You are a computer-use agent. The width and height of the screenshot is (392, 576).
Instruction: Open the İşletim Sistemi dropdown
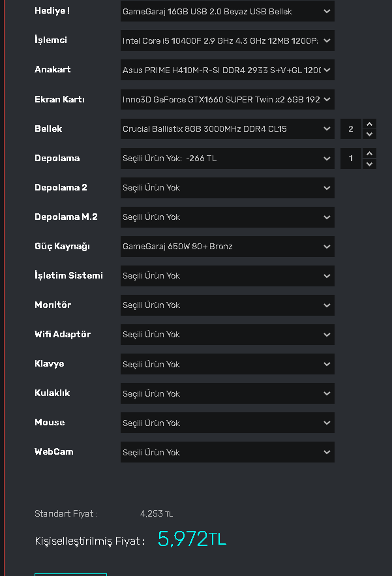pyautogui.click(x=227, y=276)
